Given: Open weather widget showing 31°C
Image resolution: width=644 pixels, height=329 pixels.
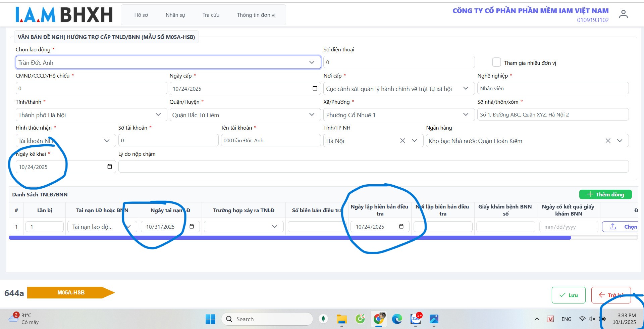Looking at the screenshot, I should 23,319.
